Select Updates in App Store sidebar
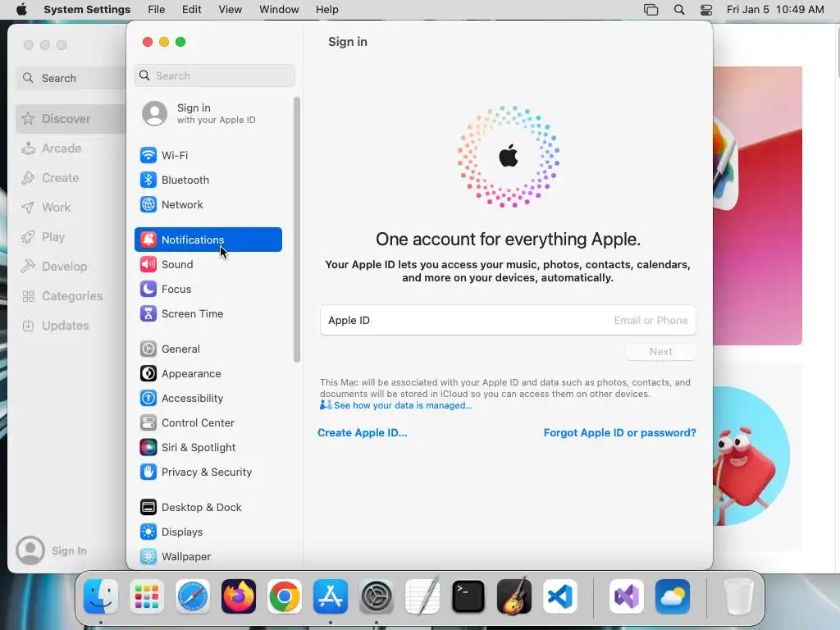This screenshot has width=840, height=630. click(x=71, y=326)
